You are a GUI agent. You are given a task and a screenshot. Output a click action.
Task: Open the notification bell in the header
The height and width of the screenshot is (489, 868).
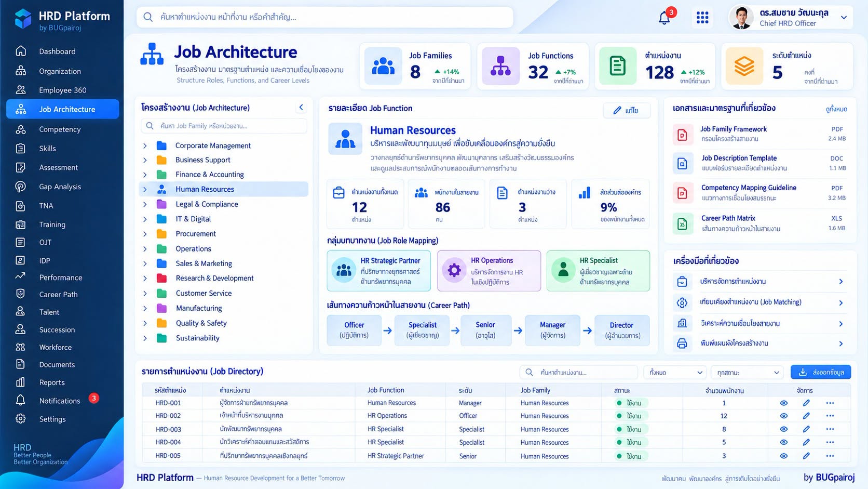click(664, 18)
